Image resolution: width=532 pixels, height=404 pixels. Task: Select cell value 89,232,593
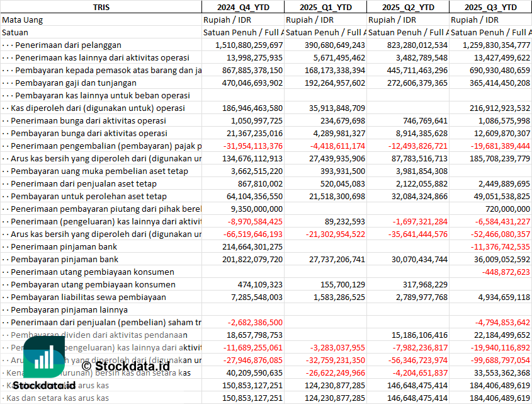[x=345, y=221]
